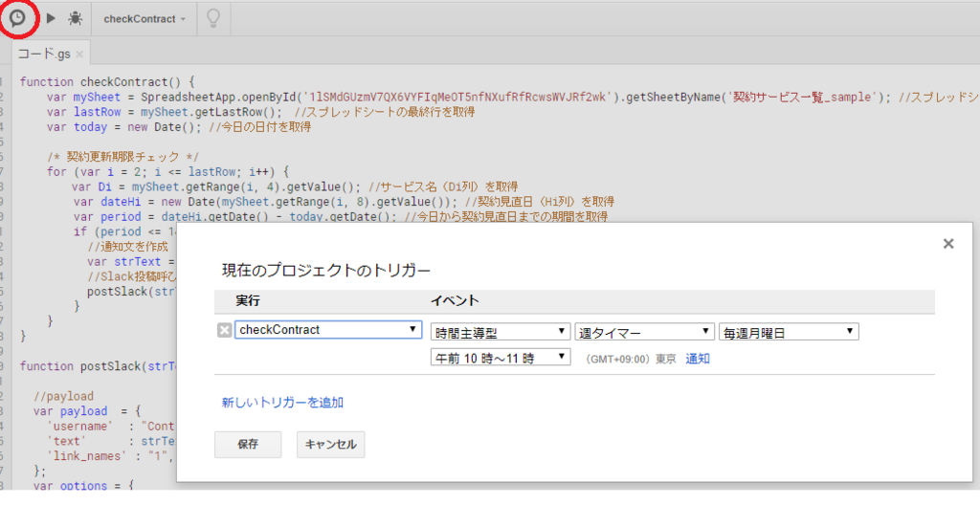Click the lightbulb hint icon
The width and height of the screenshot is (980, 505).
(x=213, y=18)
